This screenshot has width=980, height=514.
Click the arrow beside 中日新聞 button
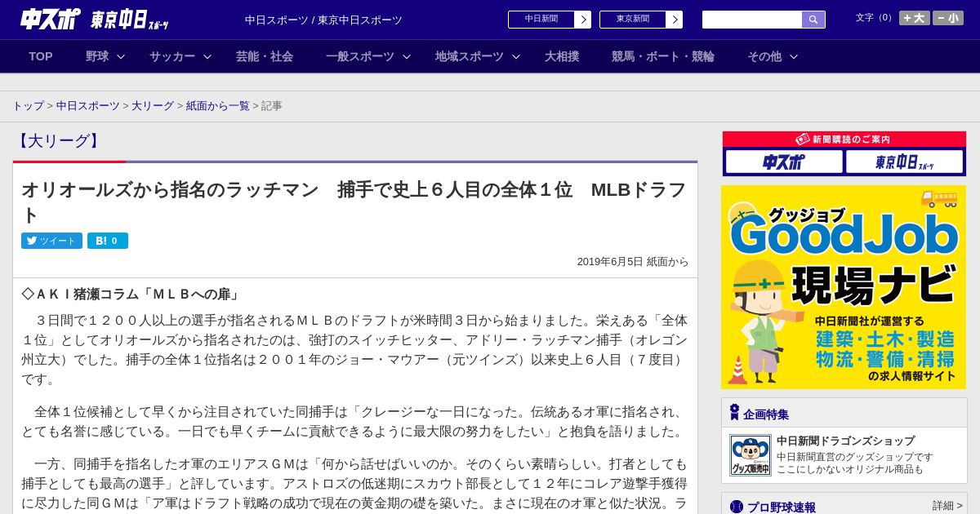[x=582, y=20]
